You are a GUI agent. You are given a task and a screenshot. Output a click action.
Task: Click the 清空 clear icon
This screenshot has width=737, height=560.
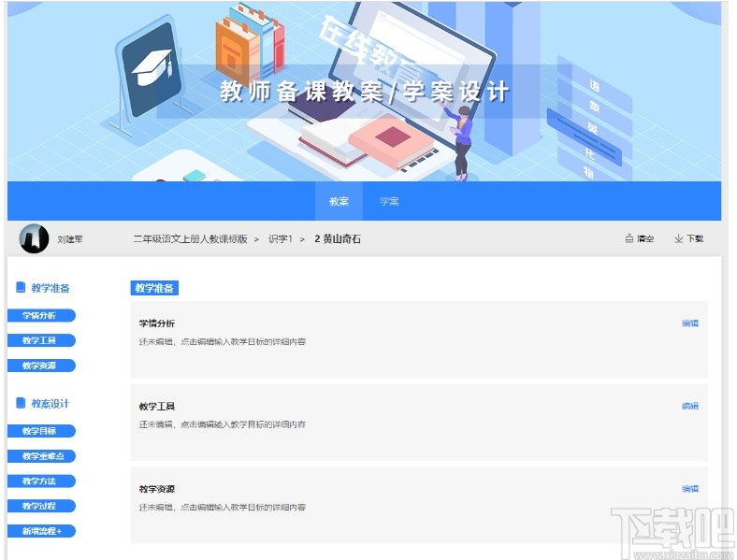tap(629, 238)
